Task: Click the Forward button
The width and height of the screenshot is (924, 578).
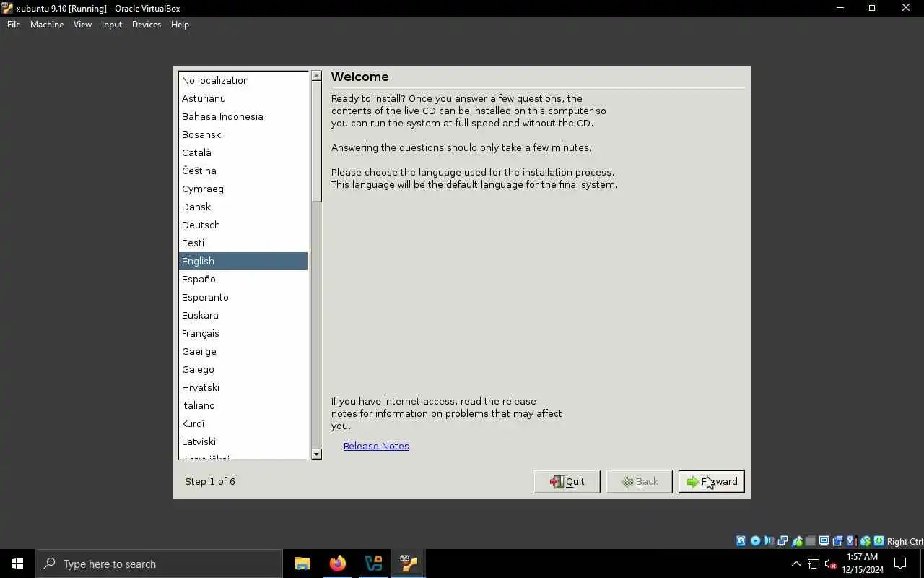Action: point(711,481)
